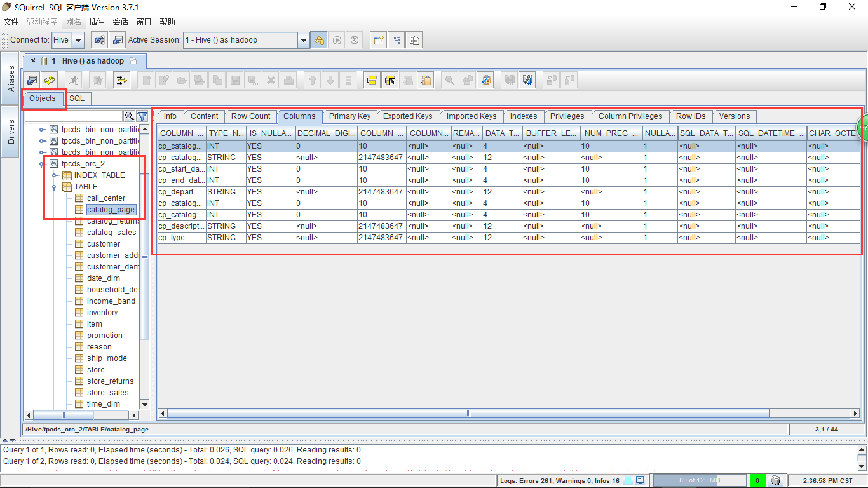
Task: Click the tile windows icon in main toolbar
Action: (379, 40)
